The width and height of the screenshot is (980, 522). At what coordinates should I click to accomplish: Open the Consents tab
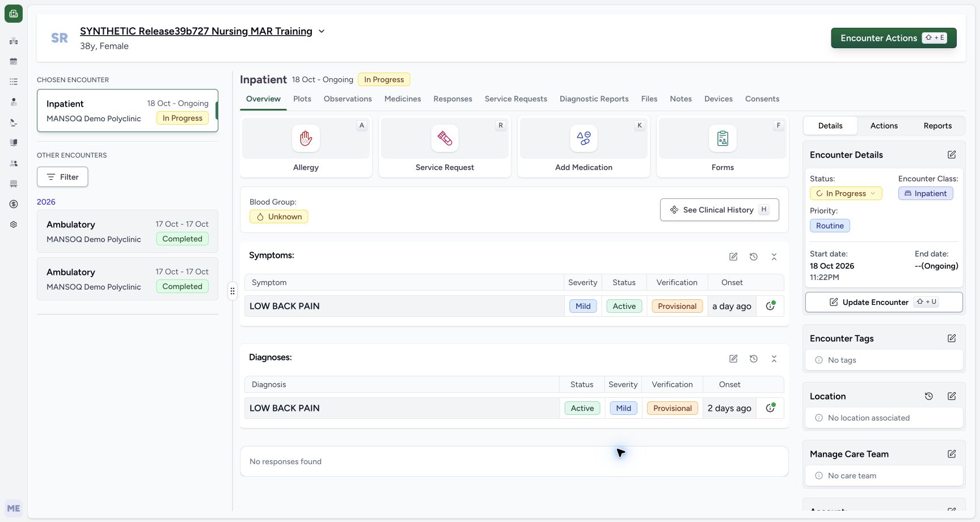(x=762, y=99)
